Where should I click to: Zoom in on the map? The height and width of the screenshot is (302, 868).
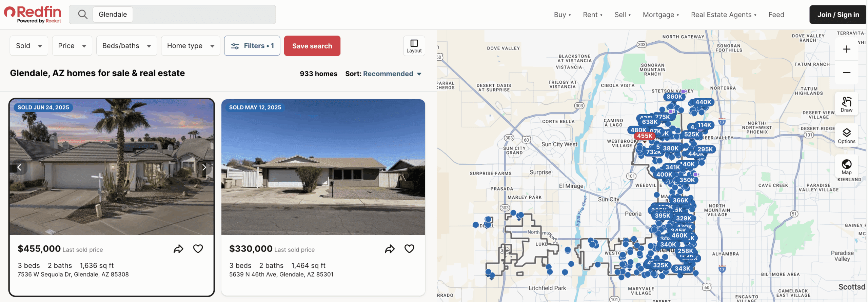click(x=846, y=49)
